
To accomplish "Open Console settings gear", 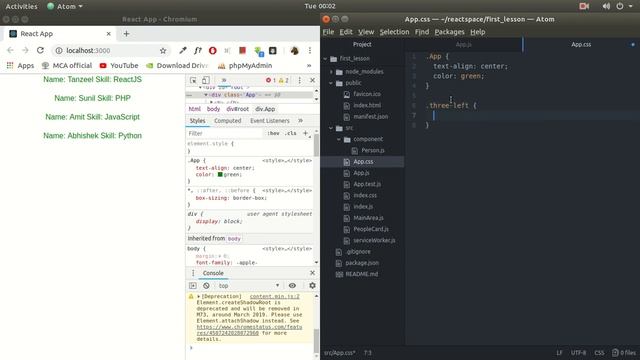I will pyautogui.click(x=312, y=286).
